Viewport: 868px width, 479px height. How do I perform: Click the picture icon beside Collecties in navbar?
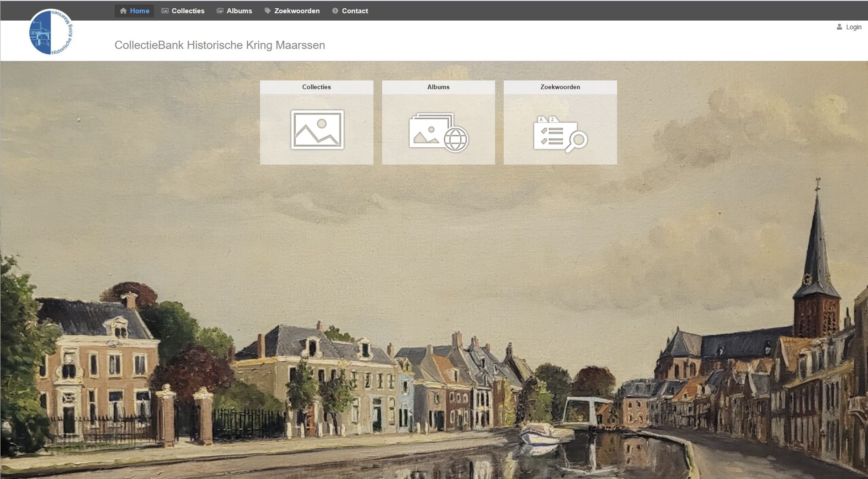[165, 11]
